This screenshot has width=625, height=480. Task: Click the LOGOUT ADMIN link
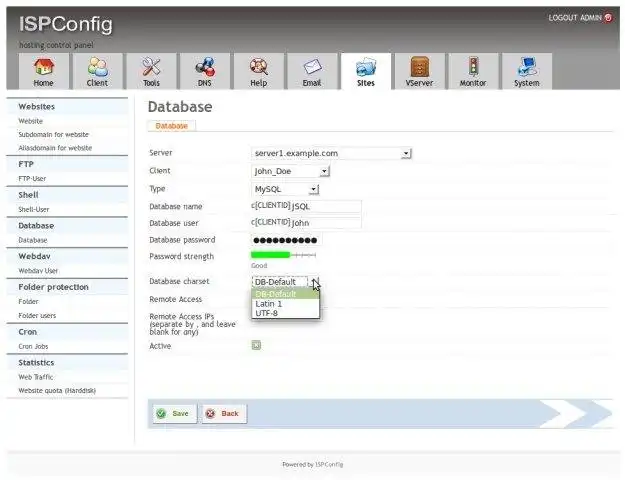pyautogui.click(x=575, y=18)
